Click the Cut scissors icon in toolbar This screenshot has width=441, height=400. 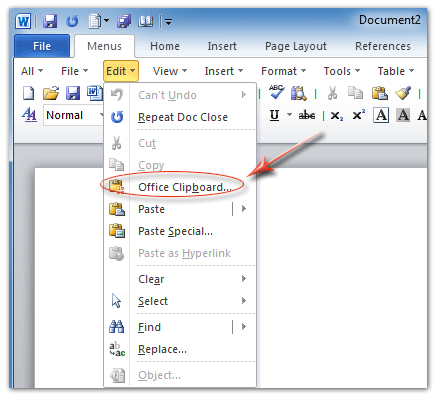[x=332, y=93]
